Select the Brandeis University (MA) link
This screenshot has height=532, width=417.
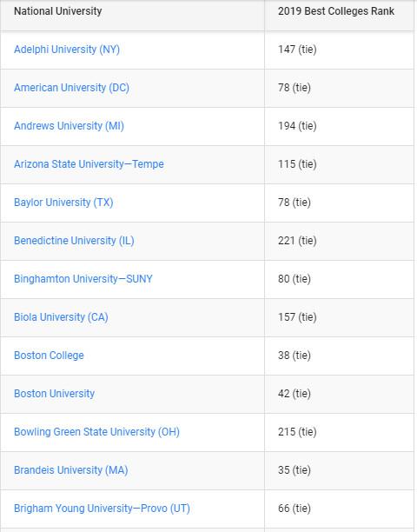click(x=71, y=470)
